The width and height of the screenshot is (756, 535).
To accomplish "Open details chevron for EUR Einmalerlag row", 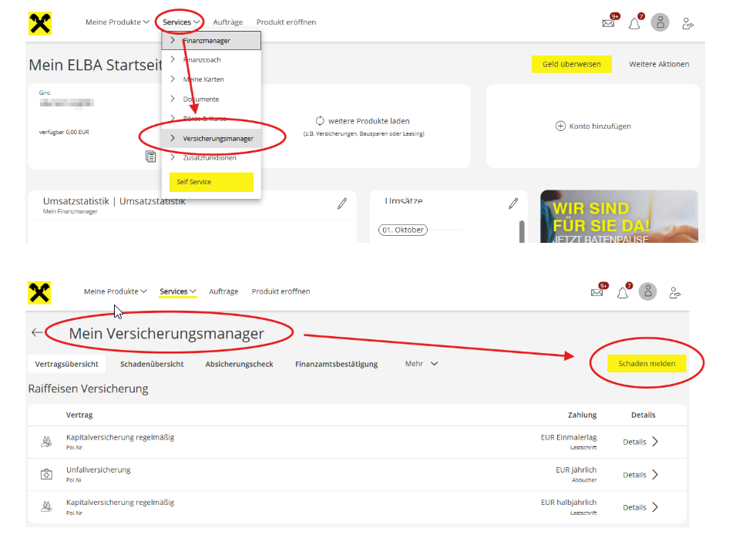I will 655,442.
